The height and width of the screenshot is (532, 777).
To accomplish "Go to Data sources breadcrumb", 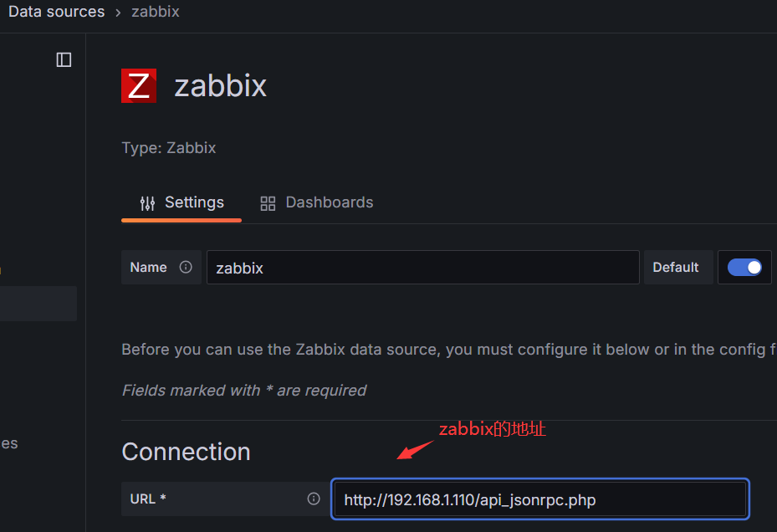I will click(57, 12).
